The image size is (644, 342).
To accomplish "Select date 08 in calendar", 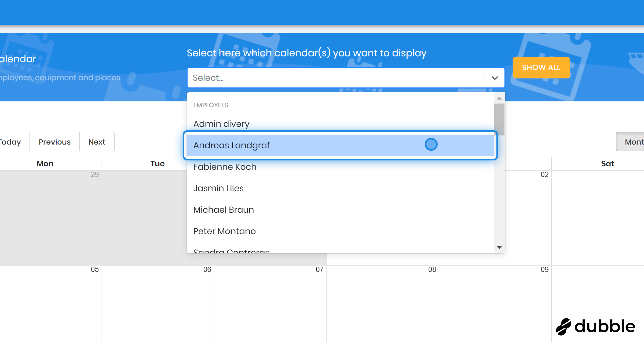I will click(x=432, y=270).
